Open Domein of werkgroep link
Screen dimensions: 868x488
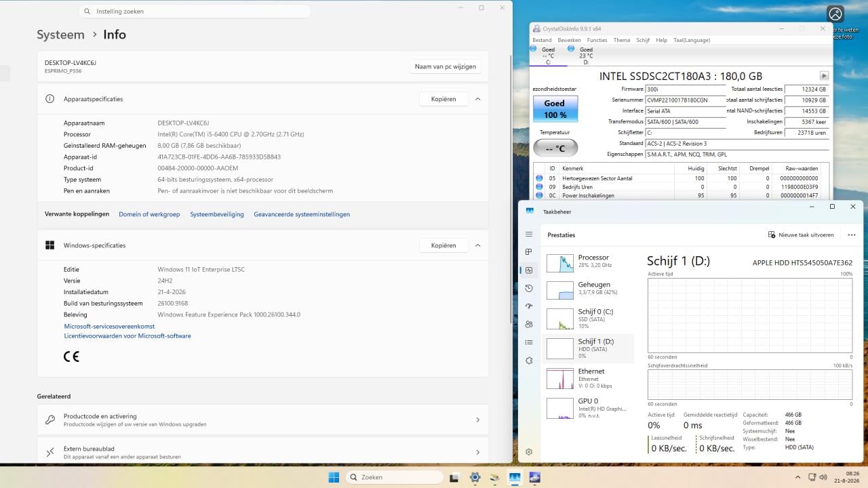point(149,214)
